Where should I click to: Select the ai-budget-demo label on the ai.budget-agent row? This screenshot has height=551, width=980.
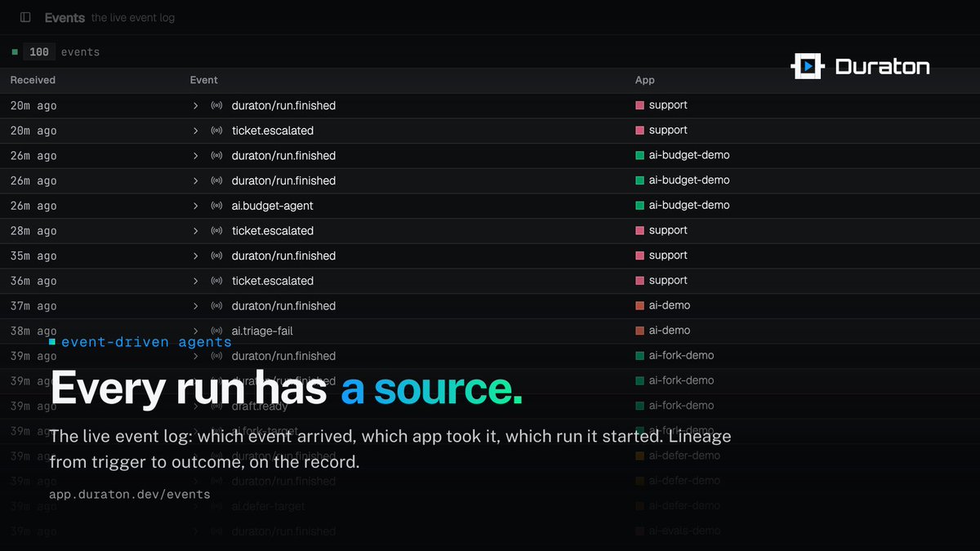tap(689, 205)
